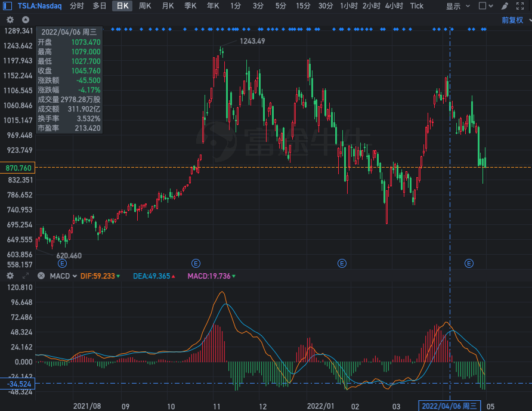This screenshot has width=532, height=411.
Task: Switch to 5分 five-minute chart
Action: pos(280,6)
